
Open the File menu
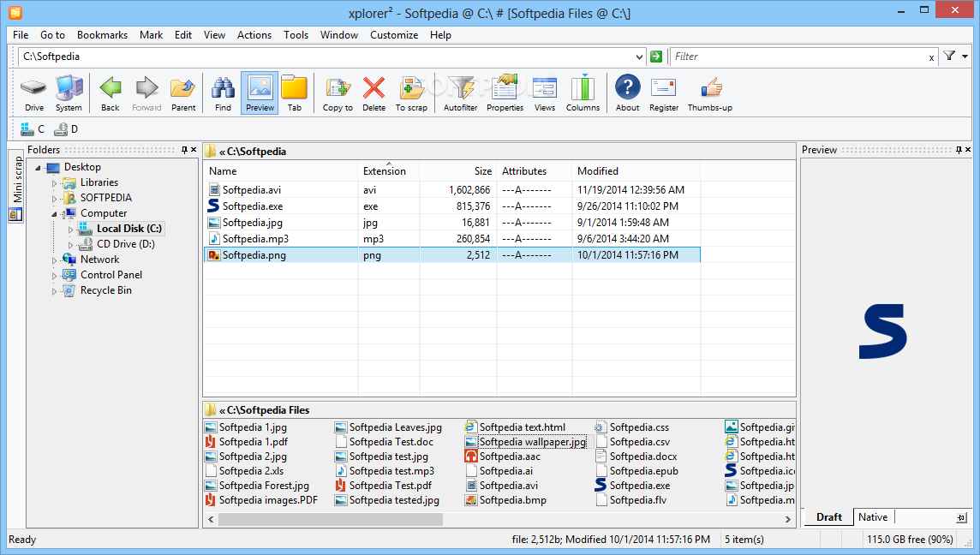(x=21, y=35)
